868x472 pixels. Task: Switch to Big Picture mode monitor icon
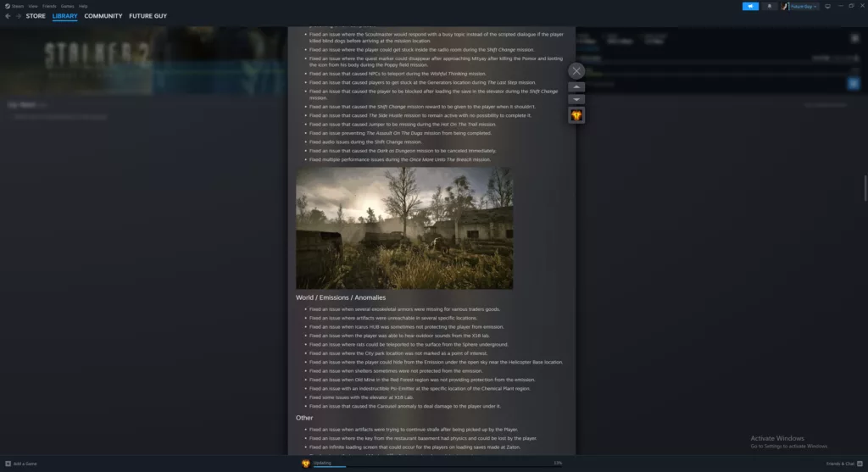(827, 6)
